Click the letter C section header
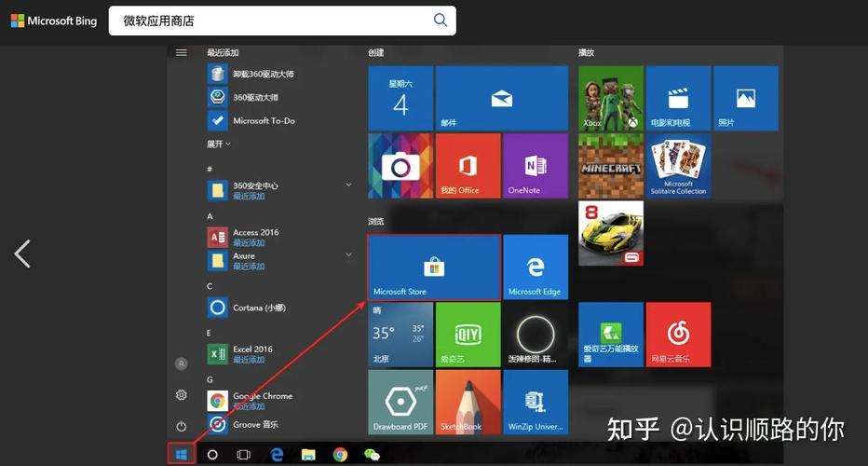Screen dimensions: 868x466 [210, 286]
